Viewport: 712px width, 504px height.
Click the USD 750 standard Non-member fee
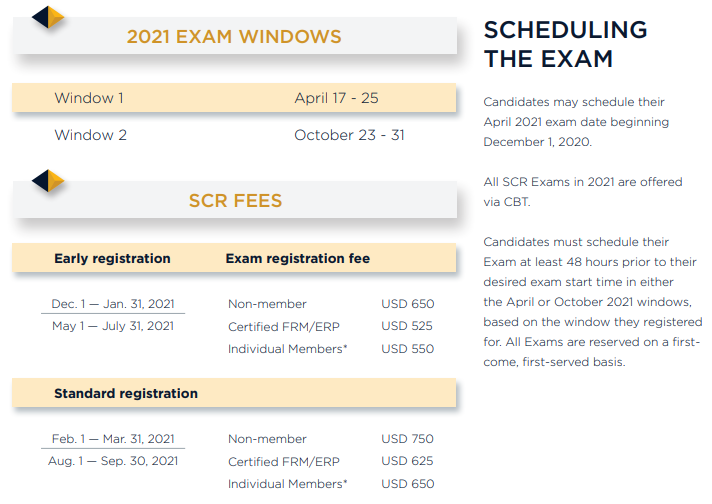(407, 439)
